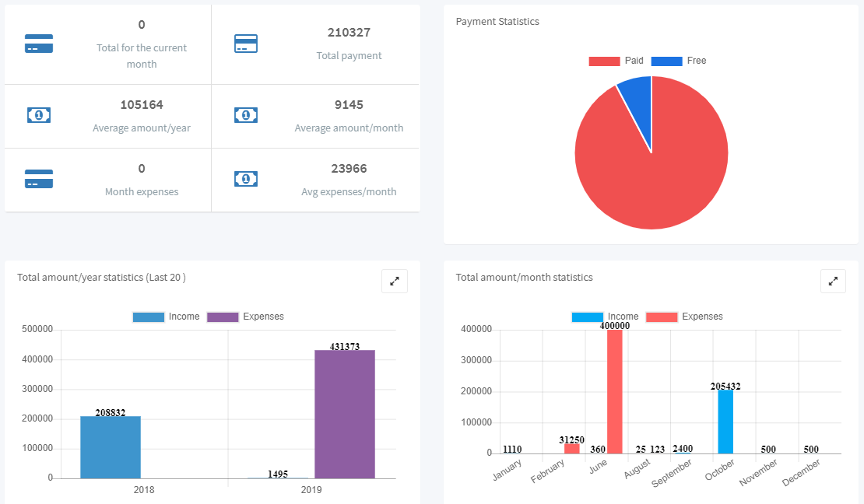The width and height of the screenshot is (864, 504).
Task: Toggle the Income legend swatch in the yearly chart
Action: (x=148, y=317)
